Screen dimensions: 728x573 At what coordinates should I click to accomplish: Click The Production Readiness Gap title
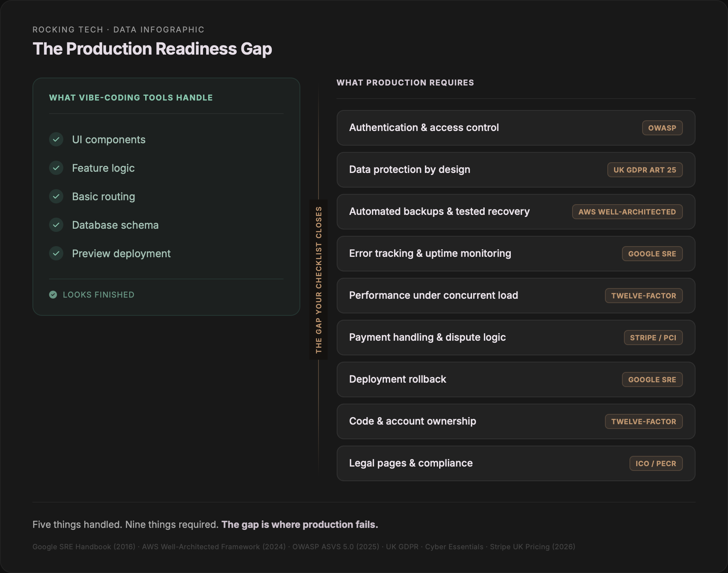point(152,49)
